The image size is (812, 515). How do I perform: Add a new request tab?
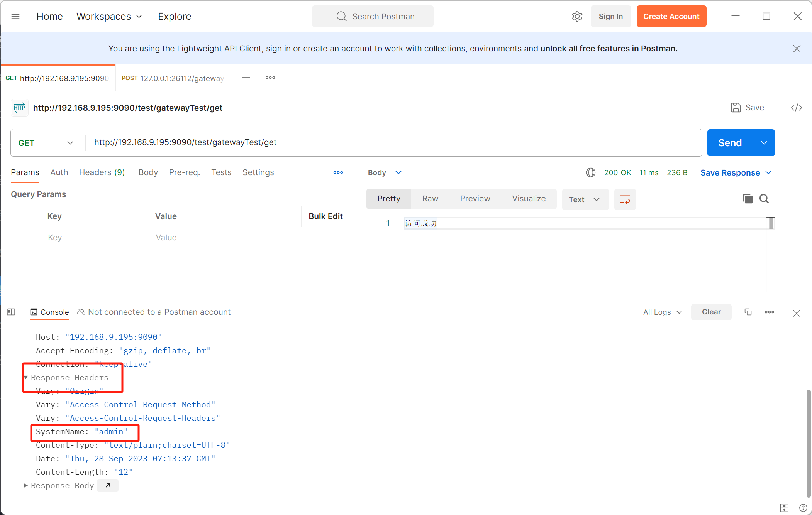pyautogui.click(x=246, y=78)
